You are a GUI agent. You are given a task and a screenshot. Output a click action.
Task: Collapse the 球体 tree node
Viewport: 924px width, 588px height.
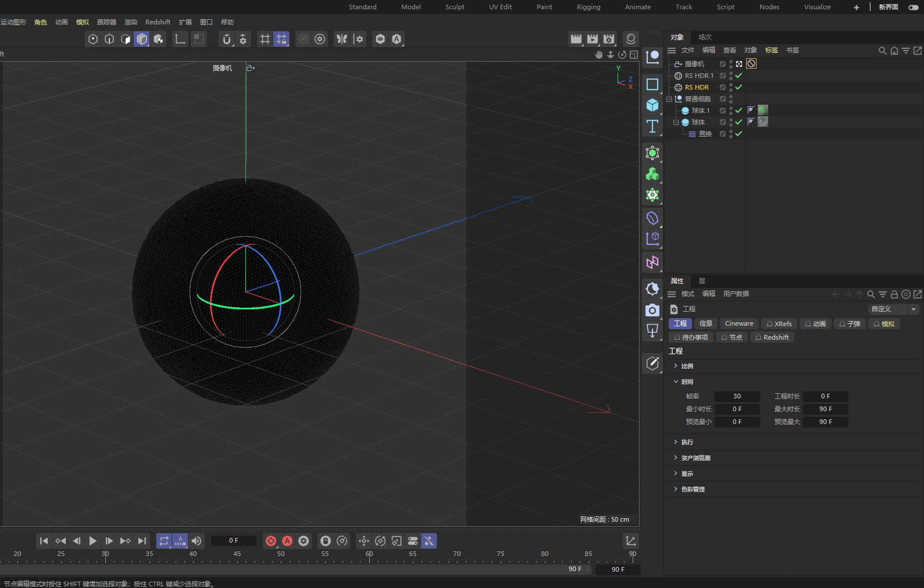(x=676, y=122)
